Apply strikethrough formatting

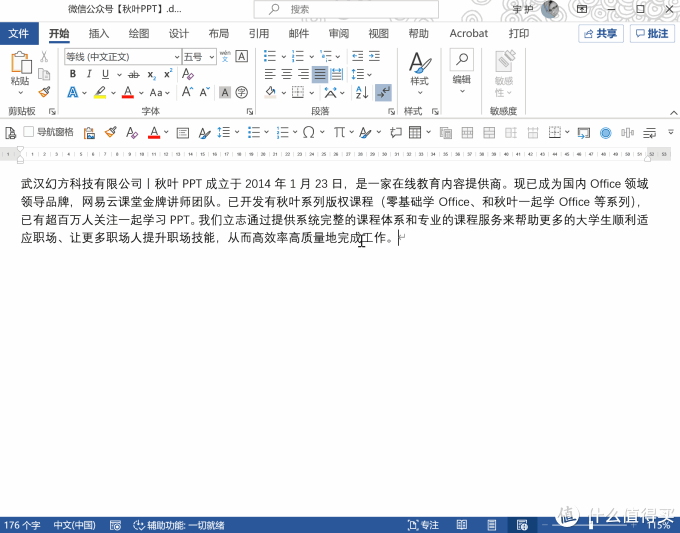click(134, 75)
